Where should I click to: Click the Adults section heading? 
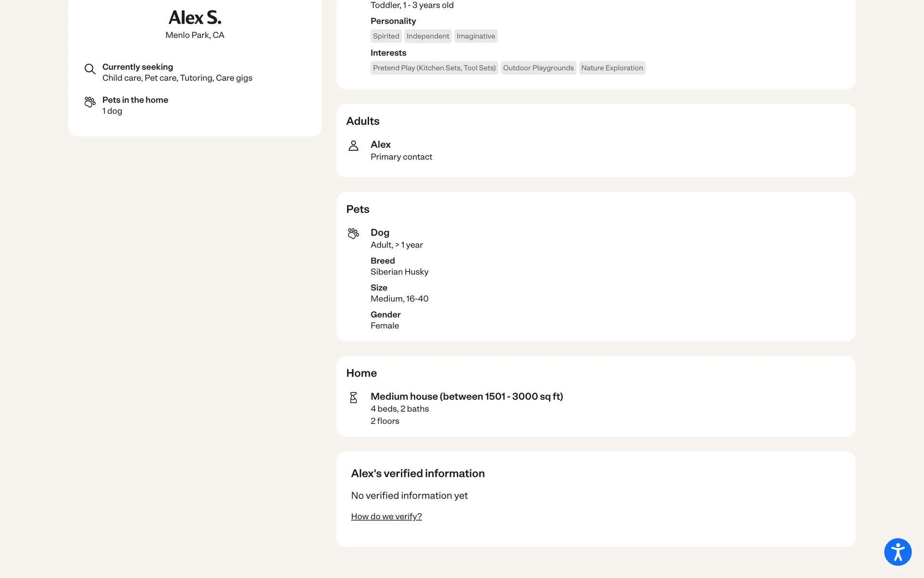[x=363, y=121]
